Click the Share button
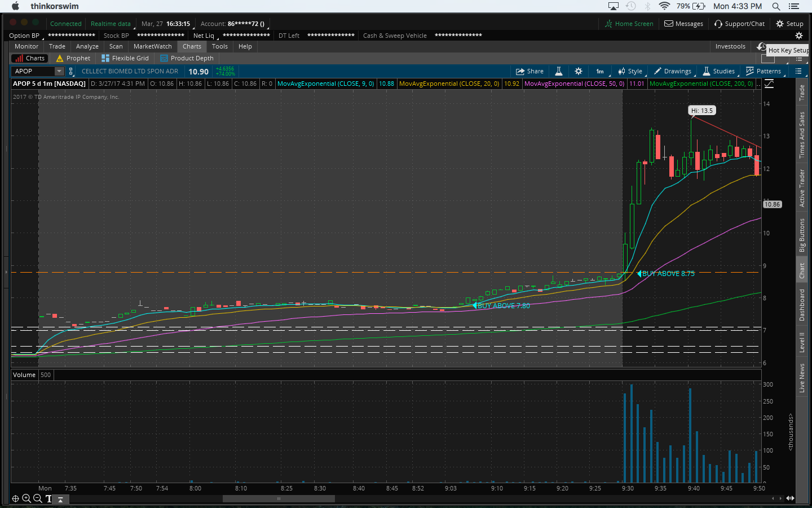Viewport: 812px width, 508px height. (x=529, y=71)
